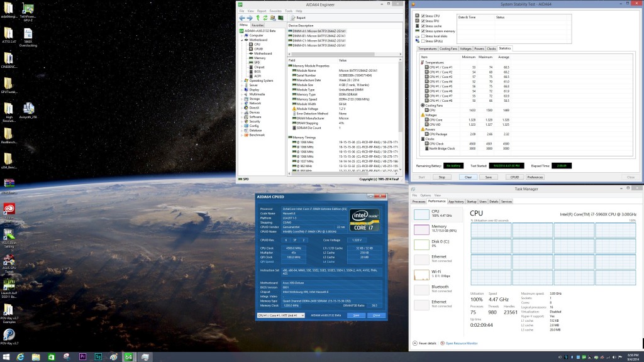Switch to Favorites tab in AIDA64 sidebar
Image resolution: width=644 pixels, height=362 pixels.
(x=257, y=25)
